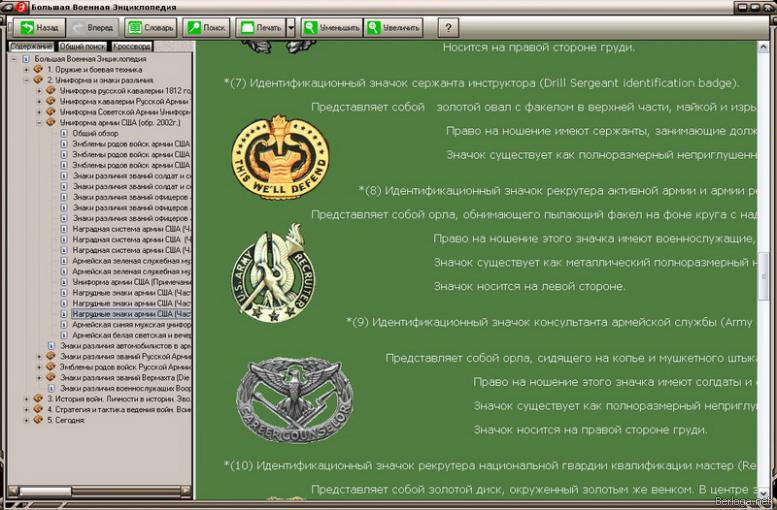Click the contents tree horizontal scroll-left arrow
777x510 pixels.
pyautogui.click(x=13, y=491)
